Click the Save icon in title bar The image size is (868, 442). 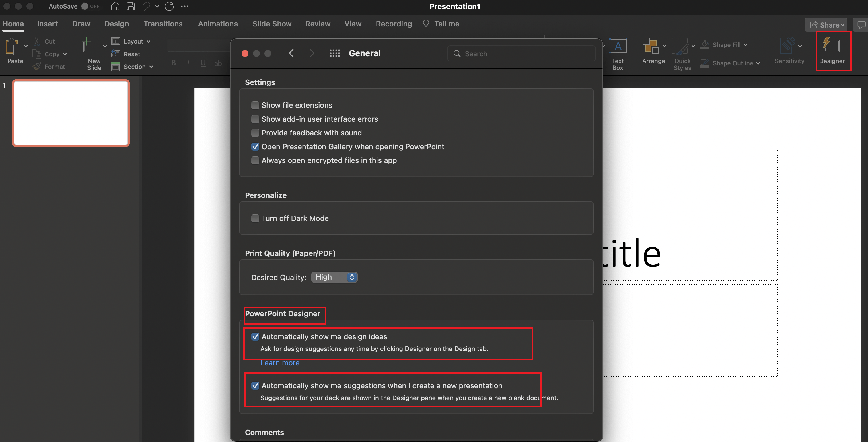pos(131,6)
